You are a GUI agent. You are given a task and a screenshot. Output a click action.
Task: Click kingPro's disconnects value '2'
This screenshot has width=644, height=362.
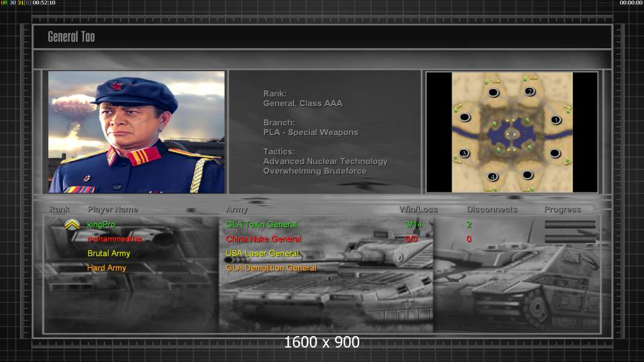[x=469, y=224]
